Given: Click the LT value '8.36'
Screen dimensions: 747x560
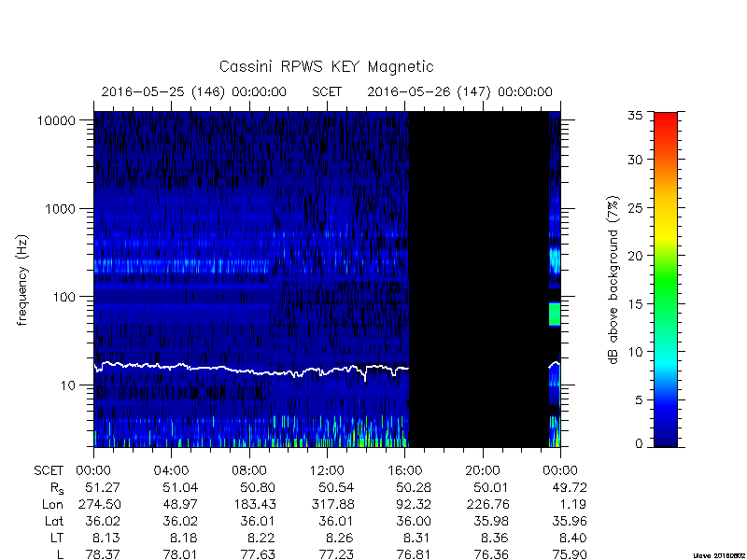Looking at the screenshot, I should 496,539.
